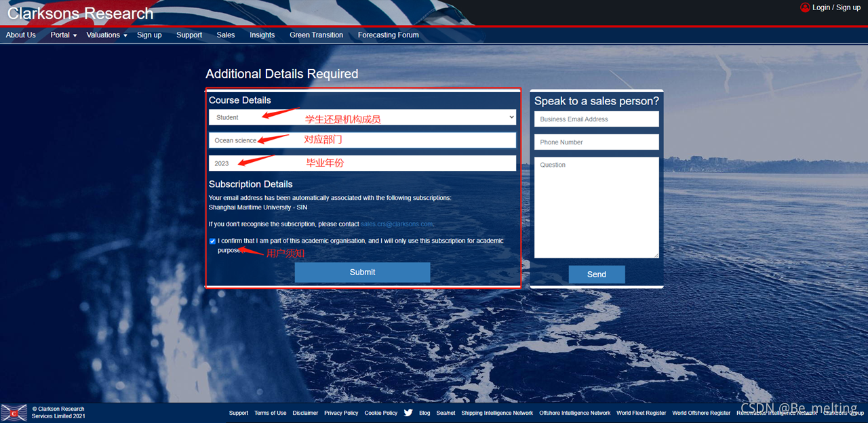Open Support in the top navigation

pos(189,35)
